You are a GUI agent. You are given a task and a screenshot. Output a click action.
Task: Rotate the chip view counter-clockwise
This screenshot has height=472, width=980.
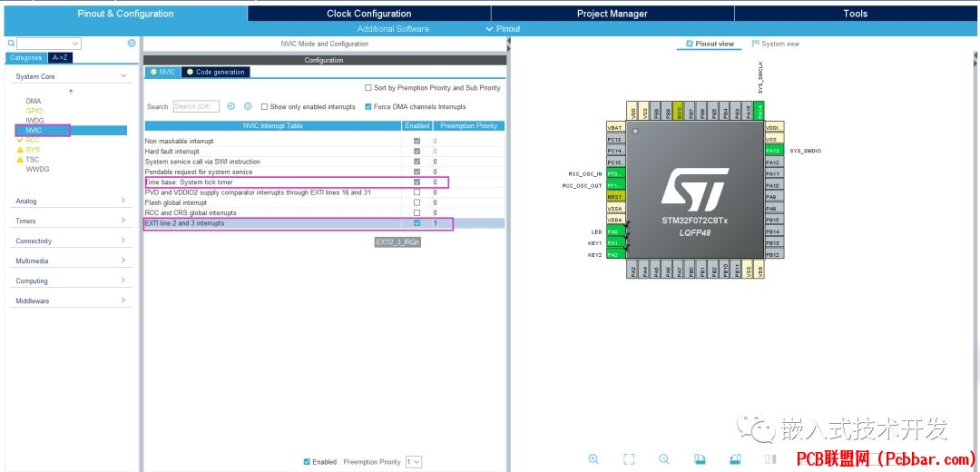736,459
